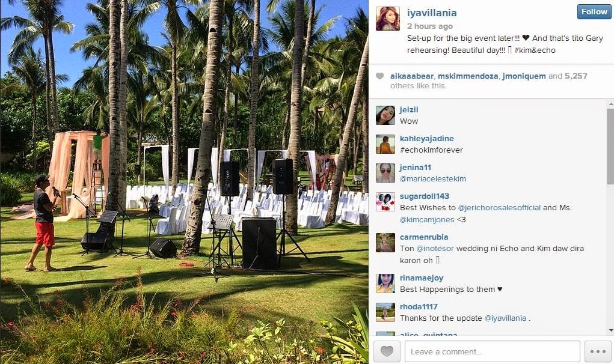Click the comments scrollbar up arrow
Screen dimensions: 614x364
[610, 104]
